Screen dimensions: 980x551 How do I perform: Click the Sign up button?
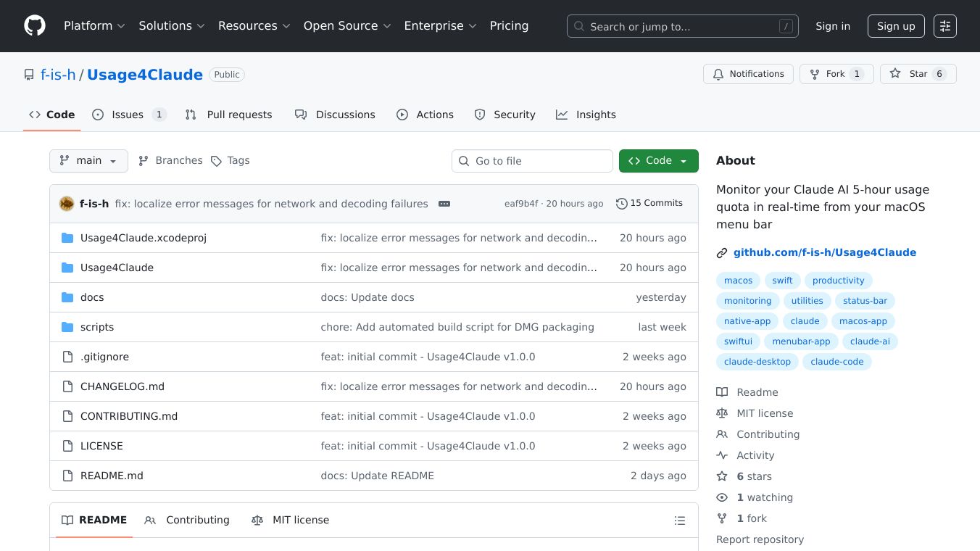coord(896,26)
